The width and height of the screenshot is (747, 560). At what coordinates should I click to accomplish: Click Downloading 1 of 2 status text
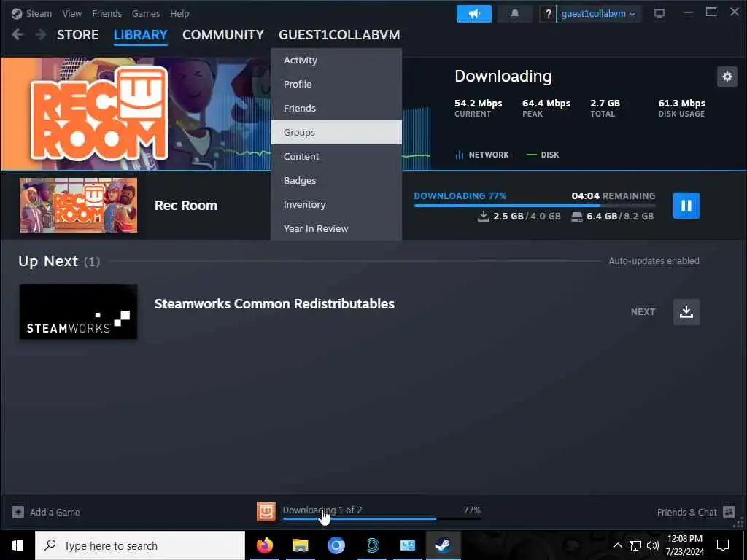(x=322, y=510)
